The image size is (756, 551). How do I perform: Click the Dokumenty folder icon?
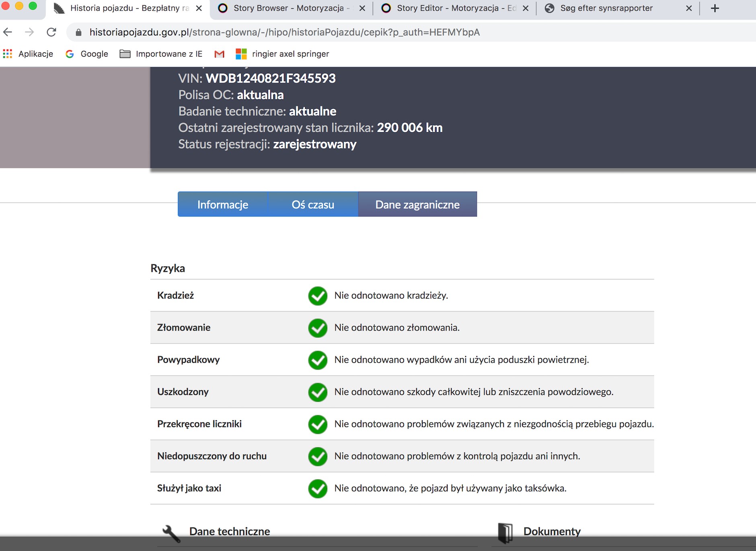click(x=505, y=532)
